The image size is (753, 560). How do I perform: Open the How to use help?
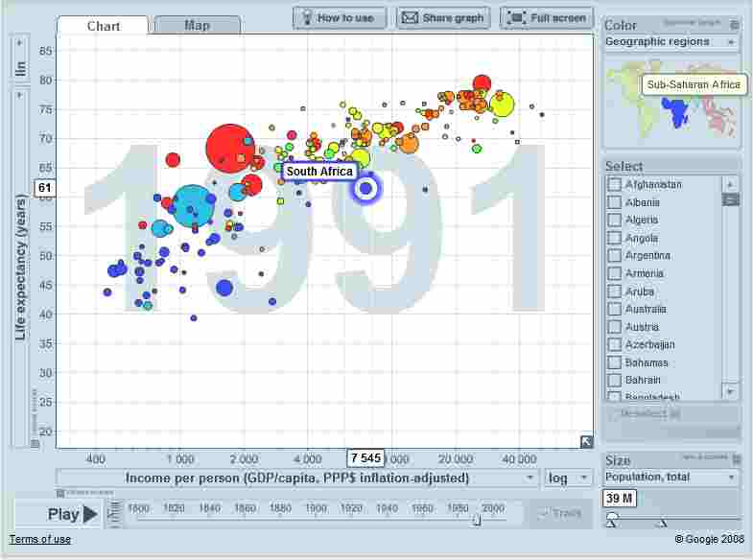pos(340,17)
